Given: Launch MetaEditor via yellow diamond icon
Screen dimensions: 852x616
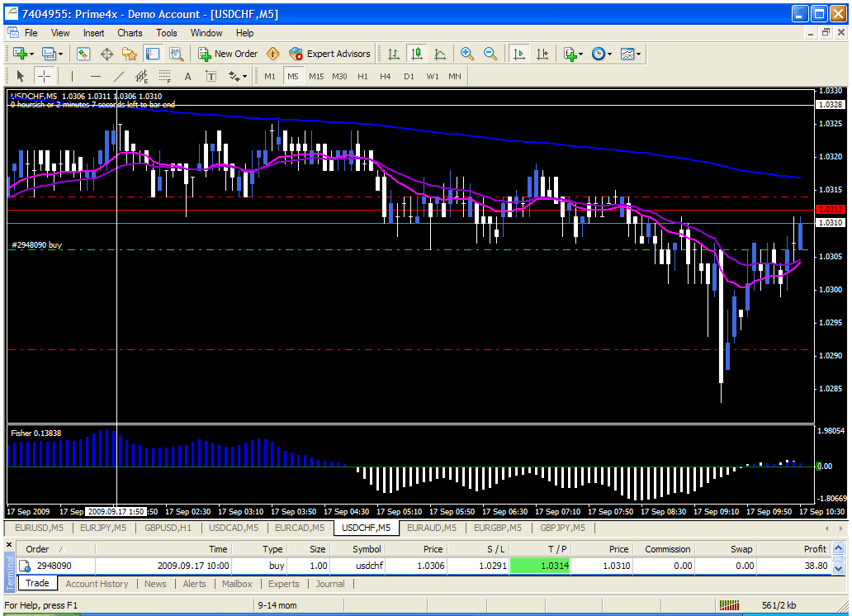Looking at the screenshot, I should pos(272,54).
